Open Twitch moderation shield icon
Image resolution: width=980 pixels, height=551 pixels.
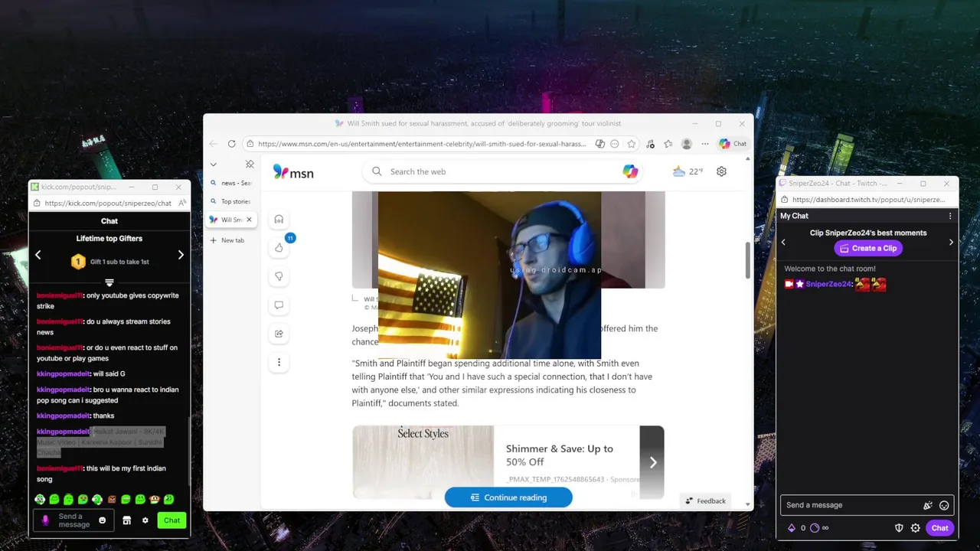[x=900, y=528]
